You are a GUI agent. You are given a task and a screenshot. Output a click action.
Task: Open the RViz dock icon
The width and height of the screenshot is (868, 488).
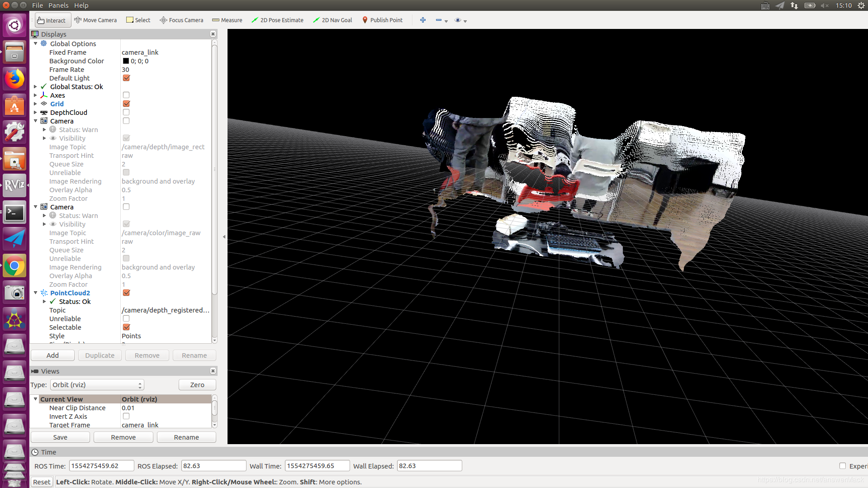pyautogui.click(x=14, y=185)
